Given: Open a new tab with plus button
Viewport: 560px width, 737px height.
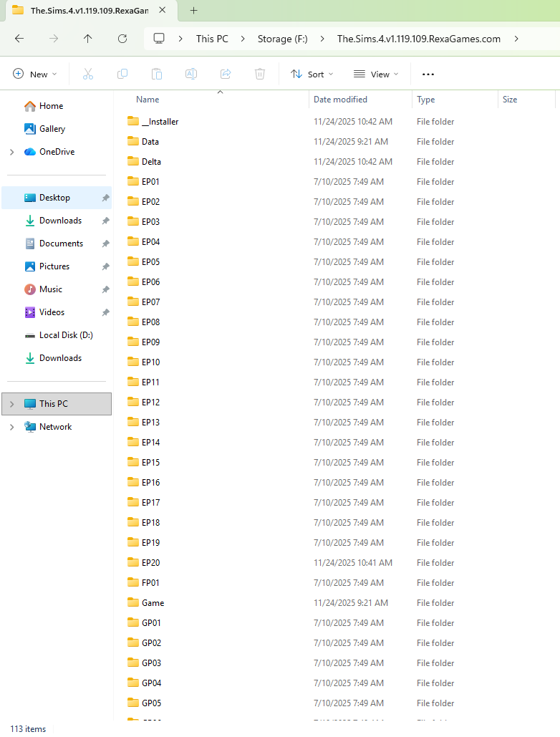Looking at the screenshot, I should pyautogui.click(x=193, y=10).
